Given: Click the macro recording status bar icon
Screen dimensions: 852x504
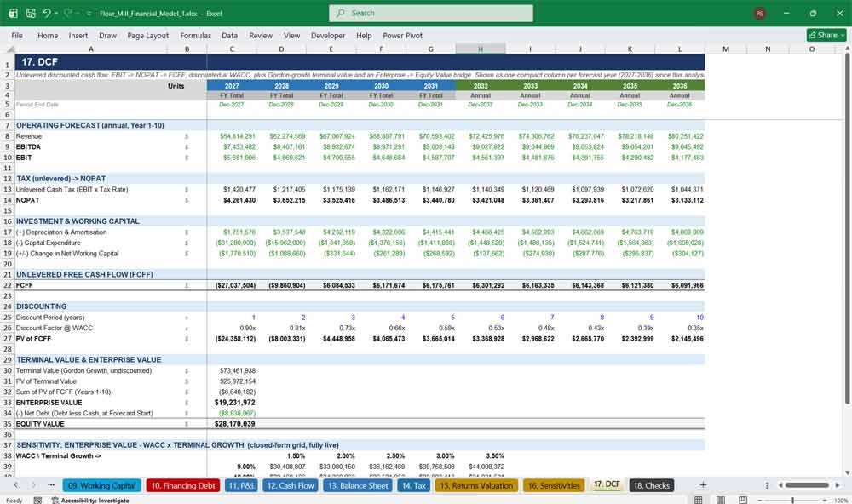Looking at the screenshot, I should coord(37,501).
